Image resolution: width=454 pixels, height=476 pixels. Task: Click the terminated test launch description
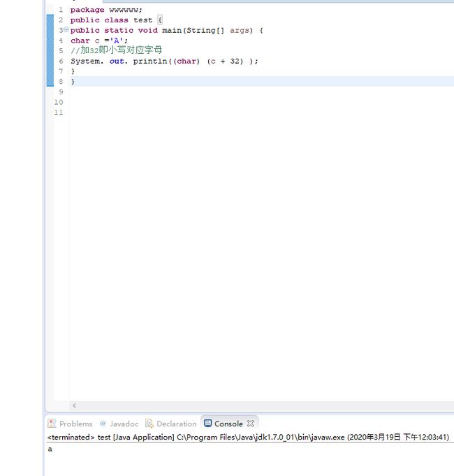click(x=248, y=437)
